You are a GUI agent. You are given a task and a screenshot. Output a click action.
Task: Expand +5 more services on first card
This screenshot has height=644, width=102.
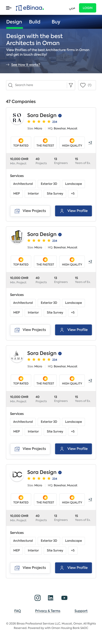[x=73, y=193]
